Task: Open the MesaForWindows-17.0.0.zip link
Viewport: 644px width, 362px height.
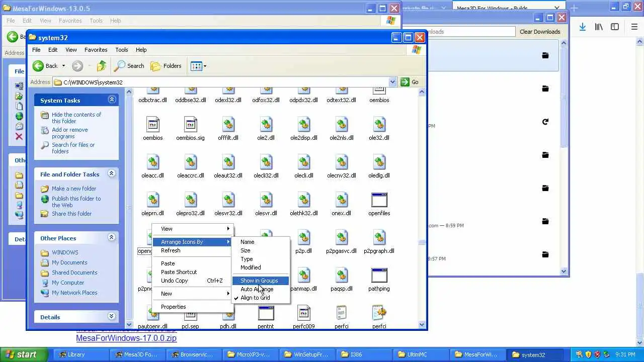Action: pyautogui.click(x=126, y=338)
